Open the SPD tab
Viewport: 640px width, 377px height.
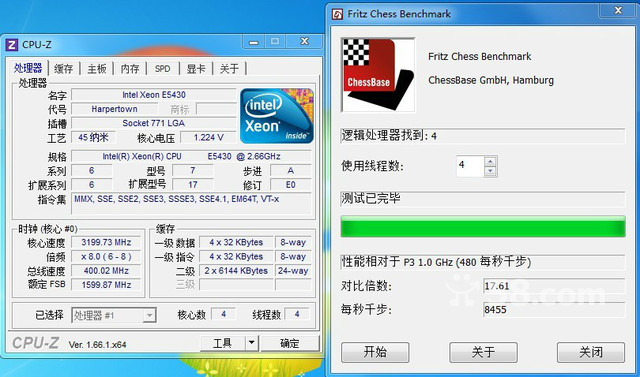162,69
